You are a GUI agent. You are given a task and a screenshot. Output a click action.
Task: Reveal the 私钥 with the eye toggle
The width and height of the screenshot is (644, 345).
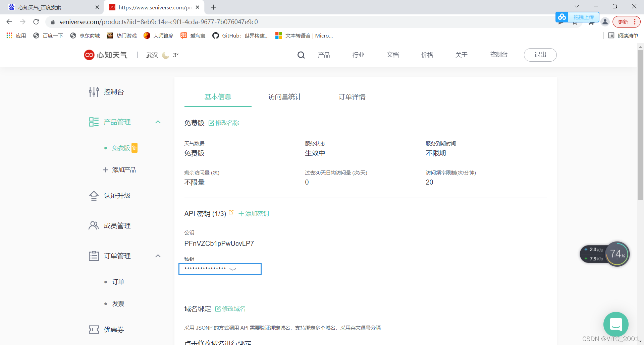(x=233, y=269)
